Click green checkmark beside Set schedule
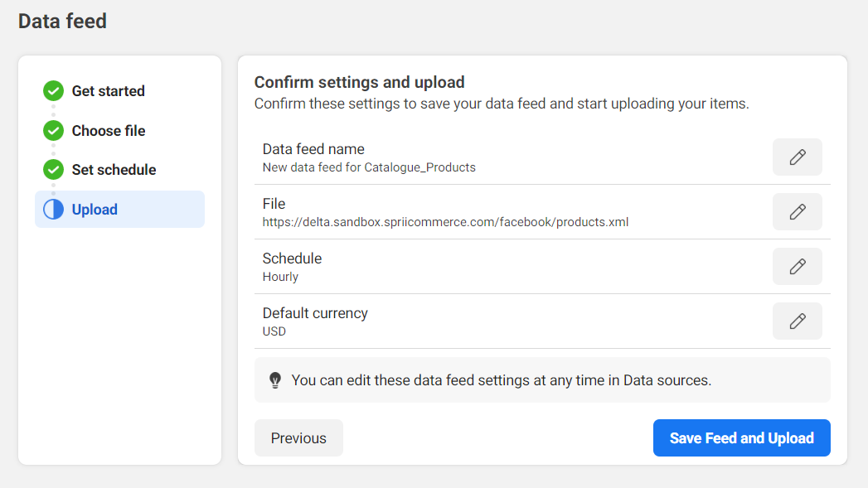This screenshot has height=488, width=868. click(53, 170)
